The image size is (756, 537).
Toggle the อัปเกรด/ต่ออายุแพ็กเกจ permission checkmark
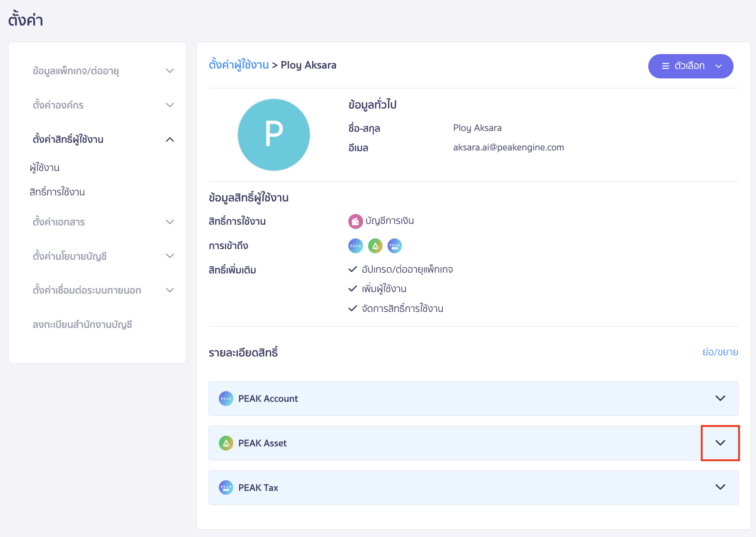[352, 269]
